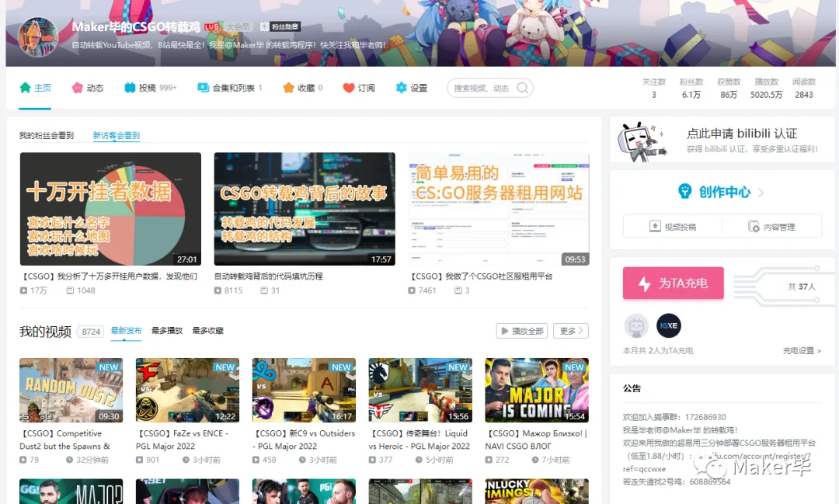Open the 合集和列表 tab
The width and height of the screenshot is (839, 504).
(230, 88)
